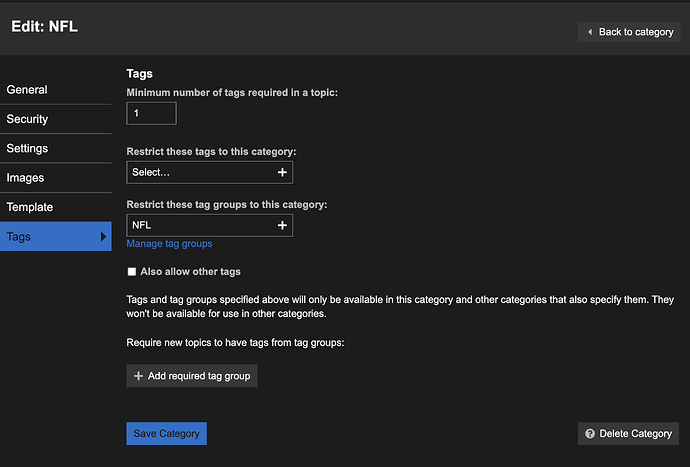The width and height of the screenshot is (690, 467).
Task: Click the Tags section heading
Action: (139, 74)
